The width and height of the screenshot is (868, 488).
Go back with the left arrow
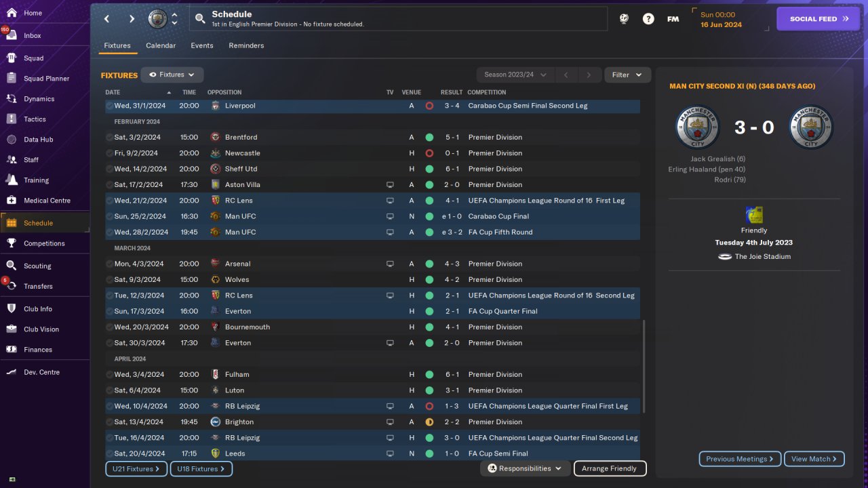point(106,19)
